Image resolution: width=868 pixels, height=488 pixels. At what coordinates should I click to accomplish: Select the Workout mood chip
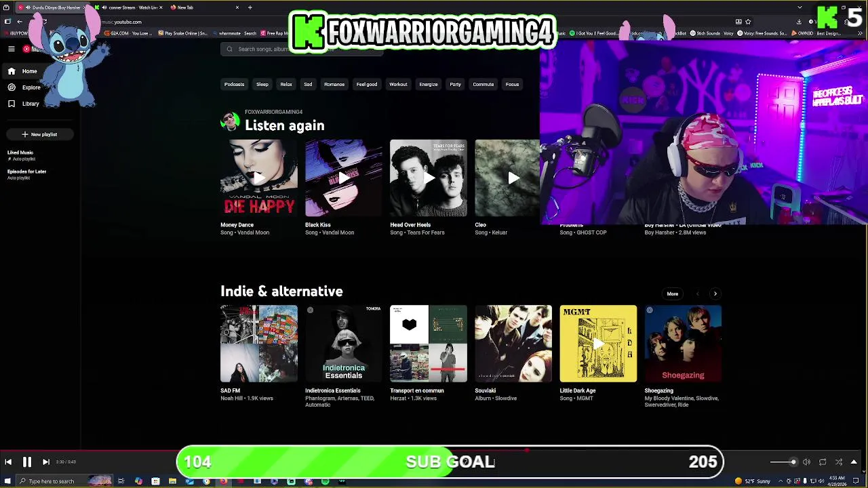398,84
